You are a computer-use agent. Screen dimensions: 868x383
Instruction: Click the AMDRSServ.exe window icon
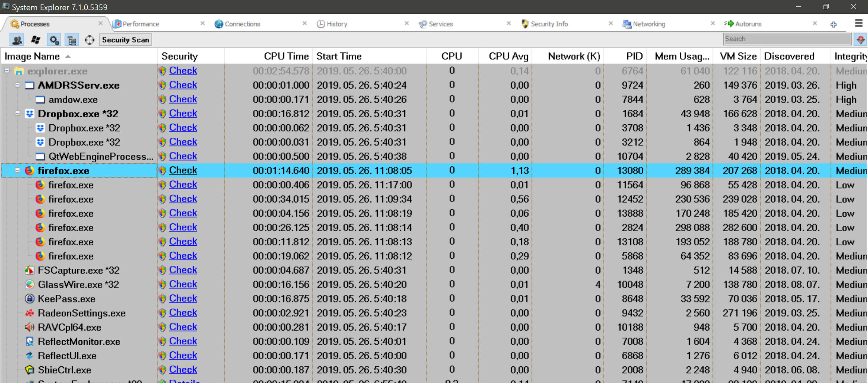tap(29, 85)
